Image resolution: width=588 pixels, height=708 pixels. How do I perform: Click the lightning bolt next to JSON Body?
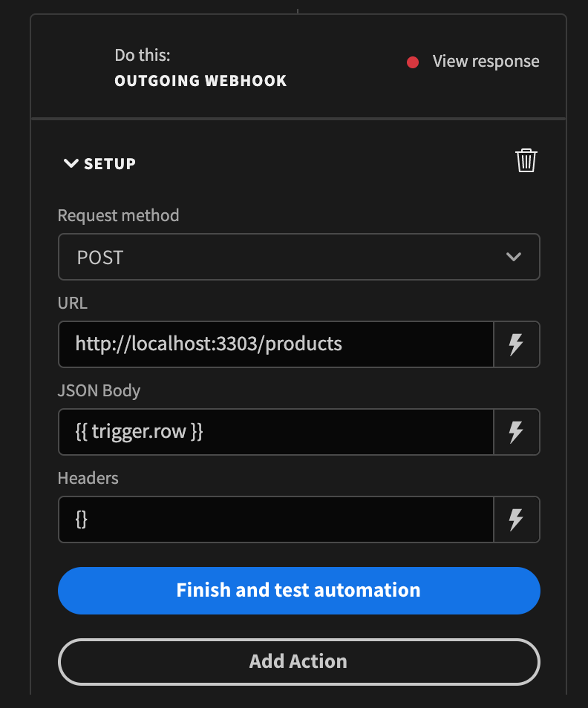517,432
